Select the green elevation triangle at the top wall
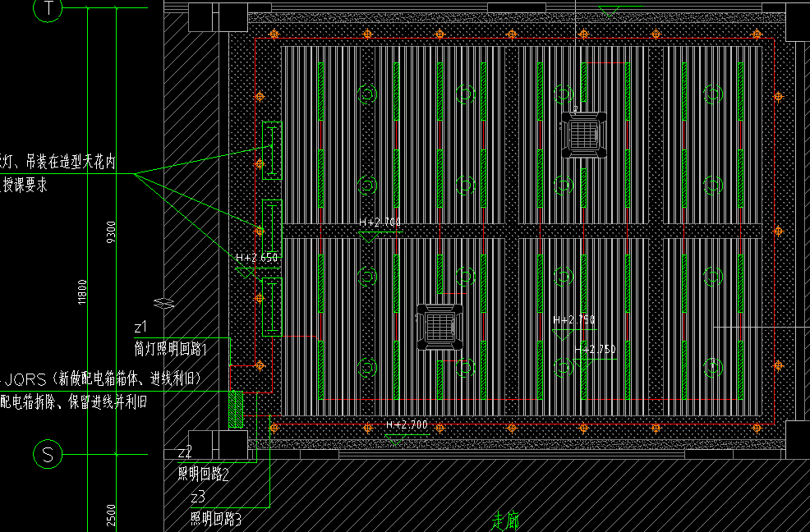 point(609,11)
